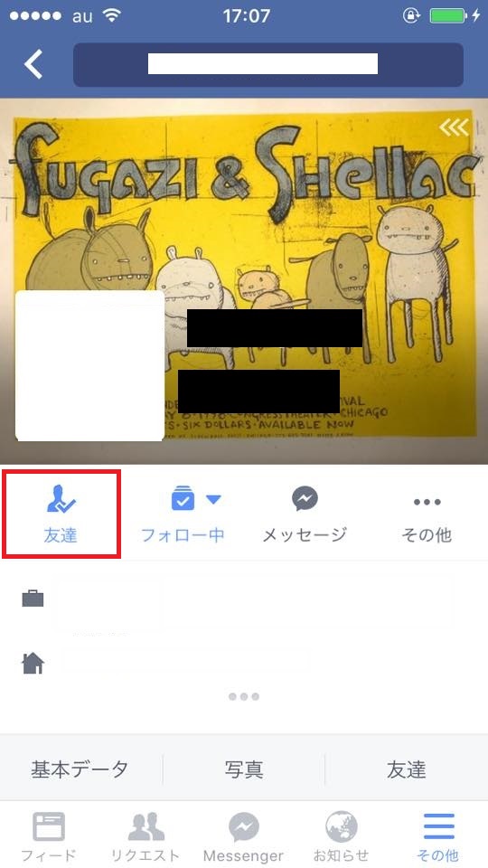Open the リクエスト friend requests icon
The image size is (488, 868).
pyautogui.click(x=145, y=826)
